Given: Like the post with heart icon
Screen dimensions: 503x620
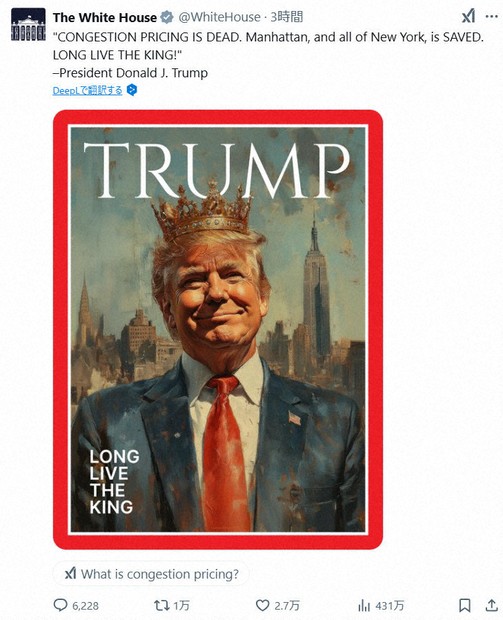Looking at the screenshot, I should (263, 605).
